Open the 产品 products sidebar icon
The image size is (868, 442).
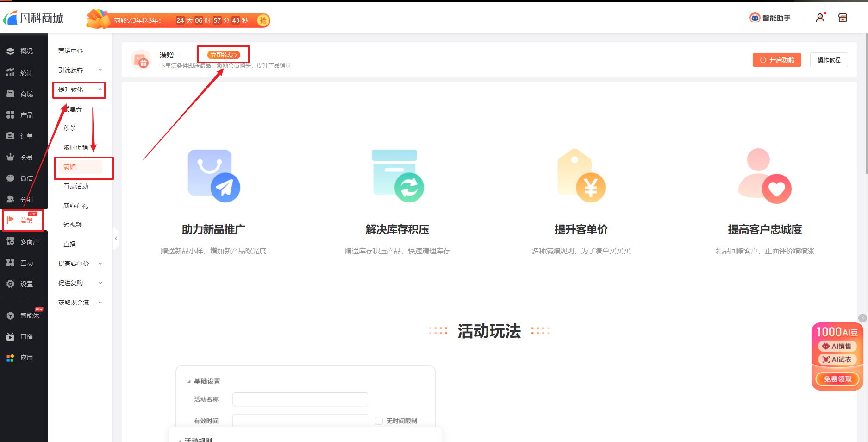coord(10,114)
